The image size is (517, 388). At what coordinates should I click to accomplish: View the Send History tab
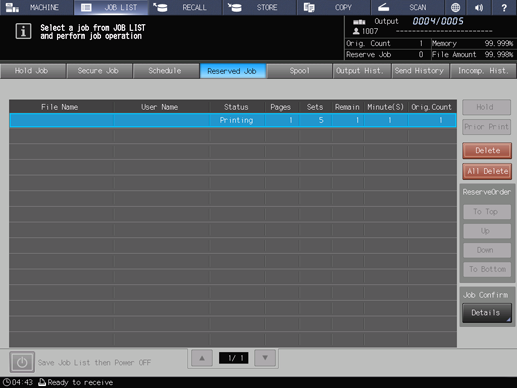[x=420, y=71]
